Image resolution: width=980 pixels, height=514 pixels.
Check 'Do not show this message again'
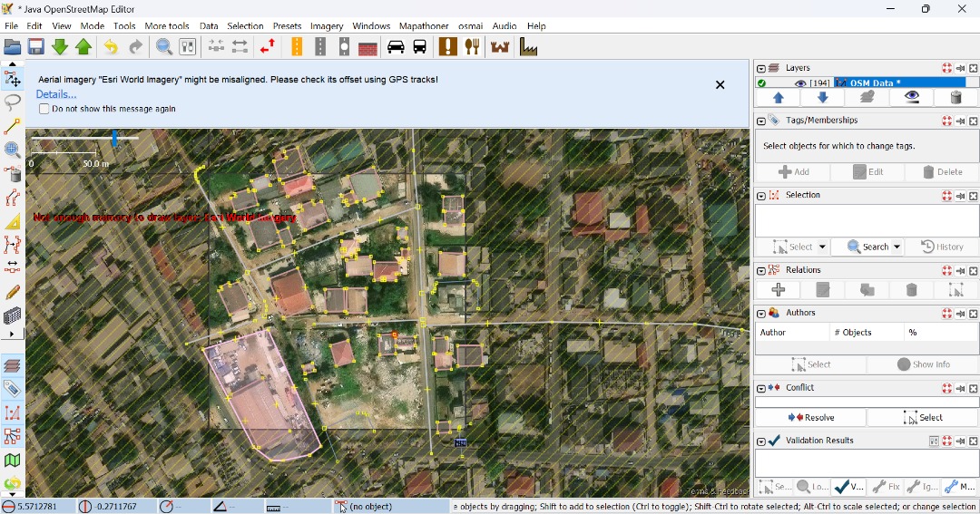pyautogui.click(x=44, y=109)
